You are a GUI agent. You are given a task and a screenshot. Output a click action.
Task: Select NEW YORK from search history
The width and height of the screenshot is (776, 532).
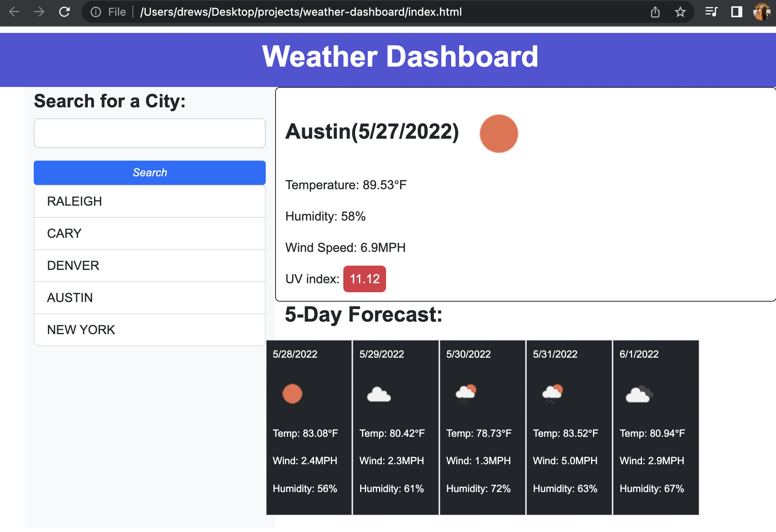tap(150, 330)
